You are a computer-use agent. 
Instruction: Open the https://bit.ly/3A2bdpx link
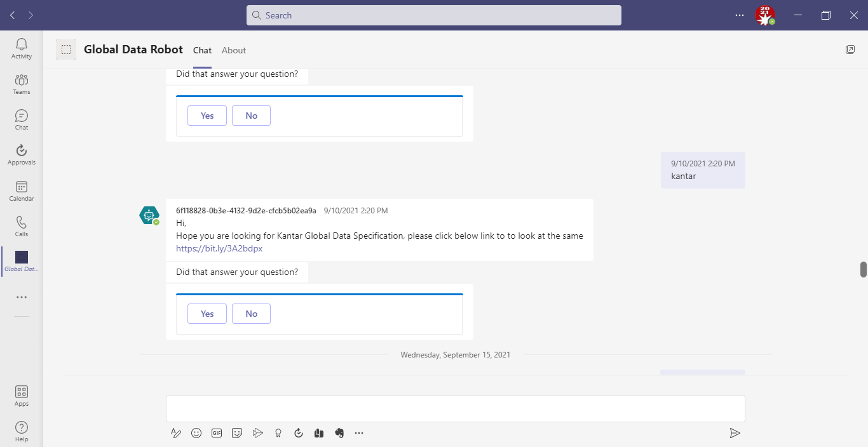click(x=219, y=249)
